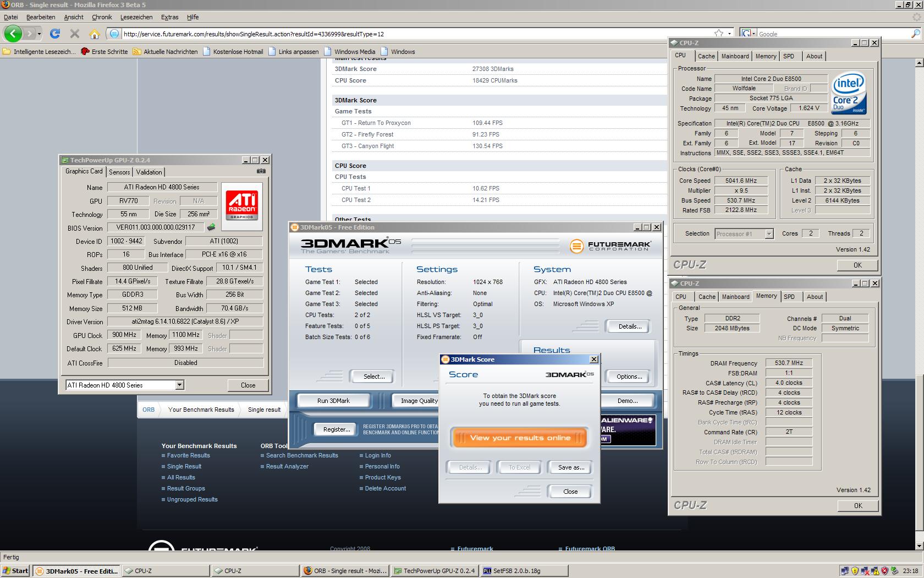Switch to TechPowerUp GPU-Z taskbar item
This screenshot has height=578, width=924.
(x=434, y=571)
